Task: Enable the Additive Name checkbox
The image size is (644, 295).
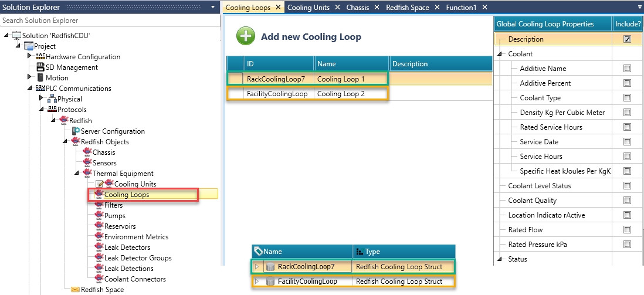Action: [x=627, y=69]
